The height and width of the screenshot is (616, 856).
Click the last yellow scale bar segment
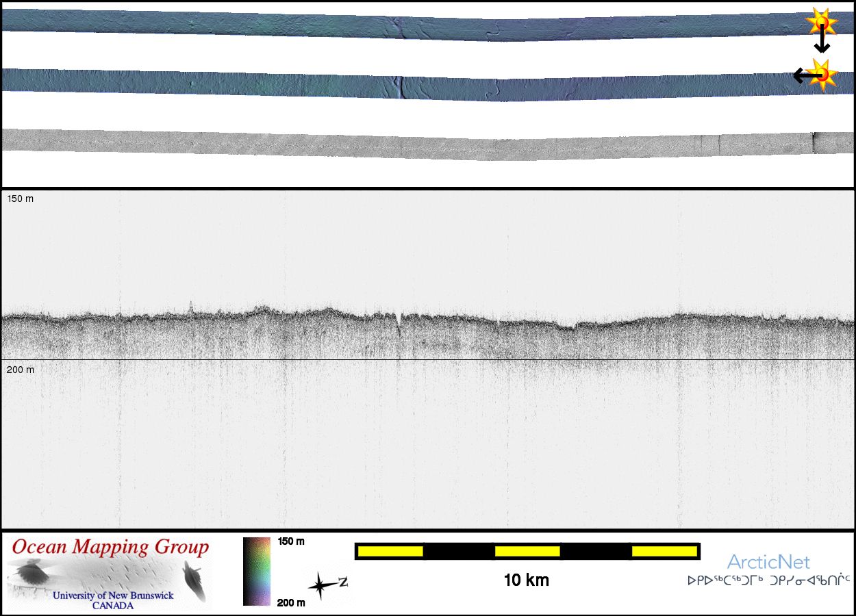pos(664,551)
